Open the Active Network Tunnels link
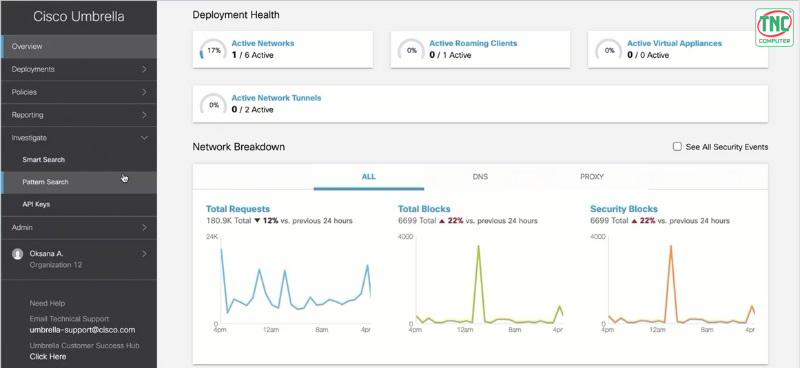The image size is (800, 368). tap(277, 98)
